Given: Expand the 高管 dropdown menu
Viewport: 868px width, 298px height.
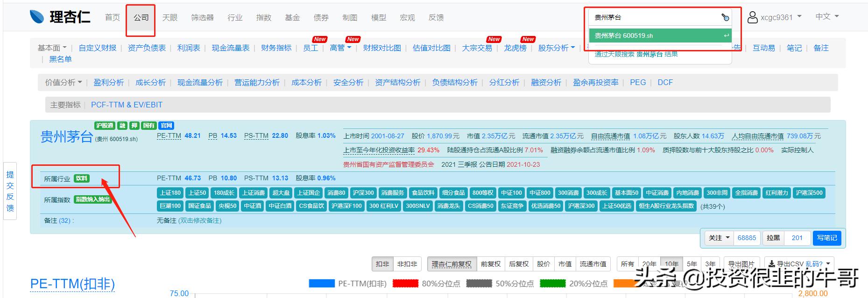Looking at the screenshot, I should [x=340, y=48].
